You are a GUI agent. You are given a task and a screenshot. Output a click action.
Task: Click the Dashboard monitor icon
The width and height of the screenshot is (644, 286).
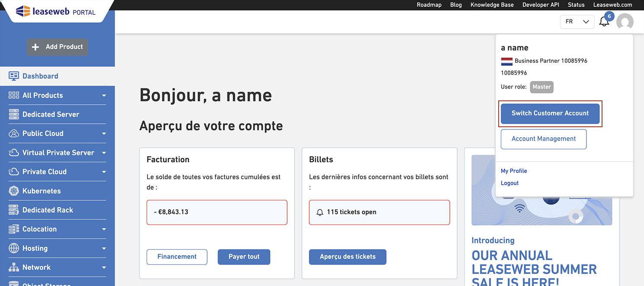pos(14,76)
